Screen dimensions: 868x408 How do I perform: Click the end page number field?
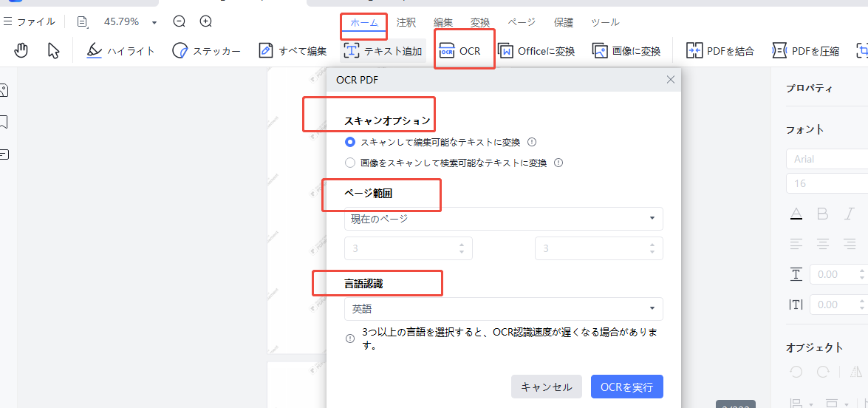[599, 248]
